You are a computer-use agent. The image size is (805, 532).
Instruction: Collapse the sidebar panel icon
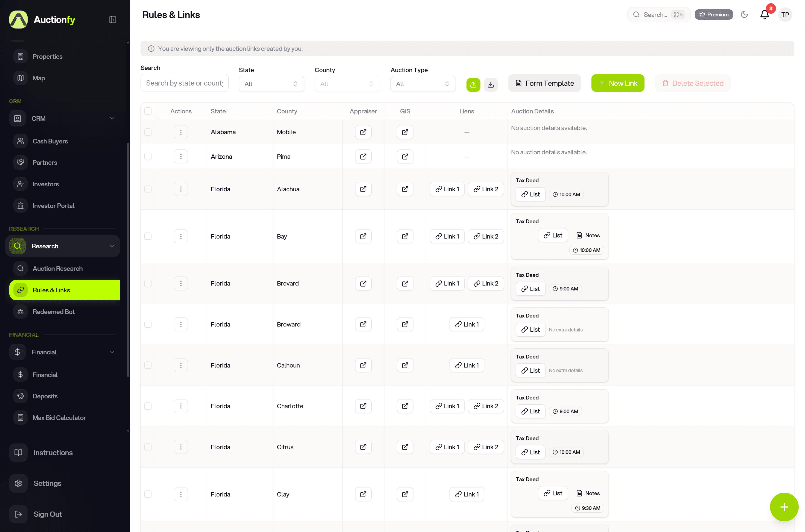pos(112,20)
